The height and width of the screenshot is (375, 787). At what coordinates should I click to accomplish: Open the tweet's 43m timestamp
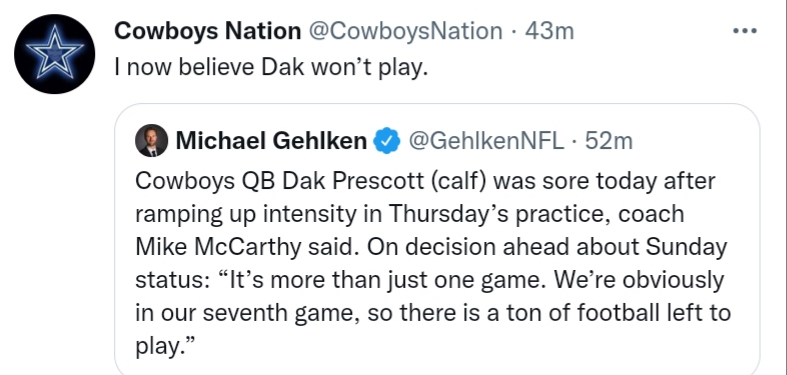click(549, 31)
